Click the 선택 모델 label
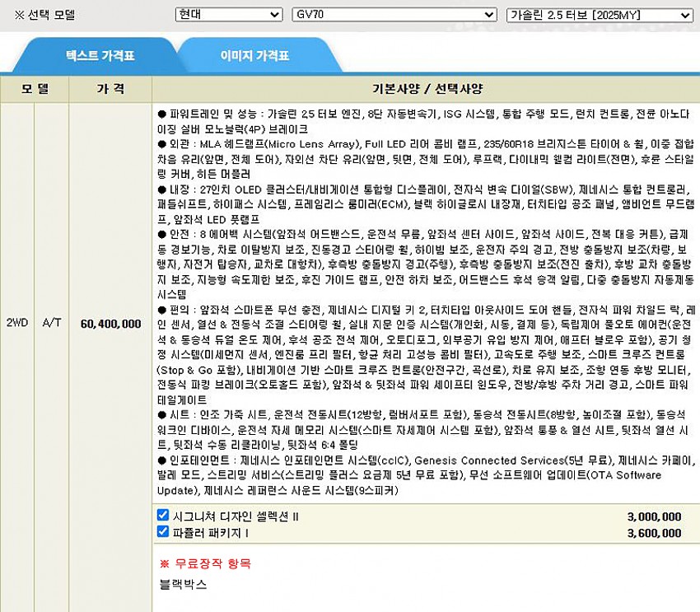Viewport: 700px width, 612px height. tap(51, 16)
